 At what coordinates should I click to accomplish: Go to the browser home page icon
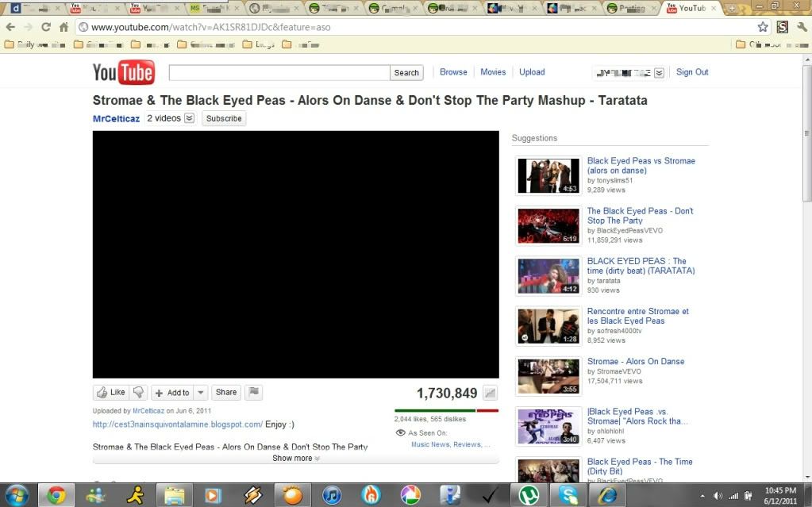63,27
